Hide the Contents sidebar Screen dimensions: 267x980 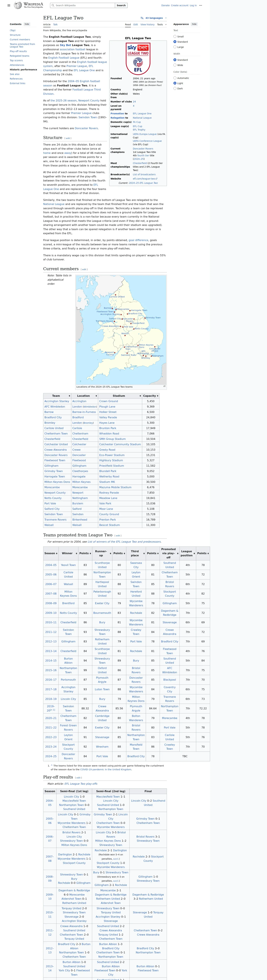(27, 24)
